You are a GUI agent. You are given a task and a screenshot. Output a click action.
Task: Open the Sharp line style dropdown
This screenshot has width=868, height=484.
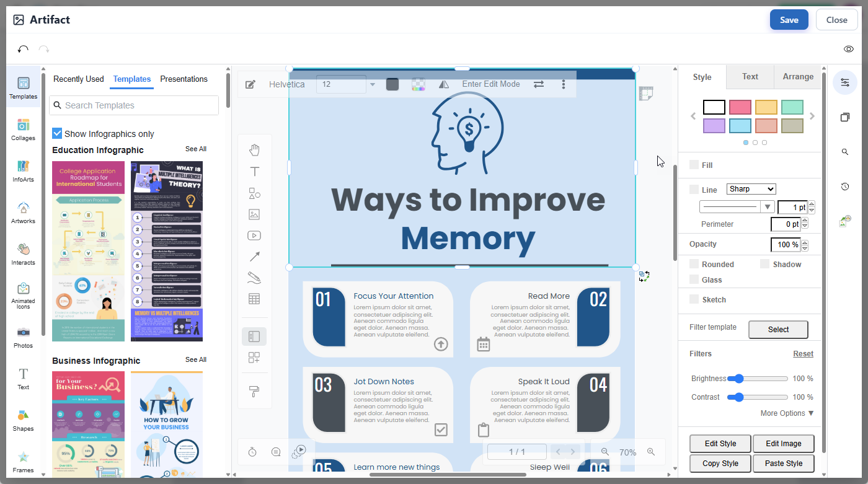click(750, 189)
